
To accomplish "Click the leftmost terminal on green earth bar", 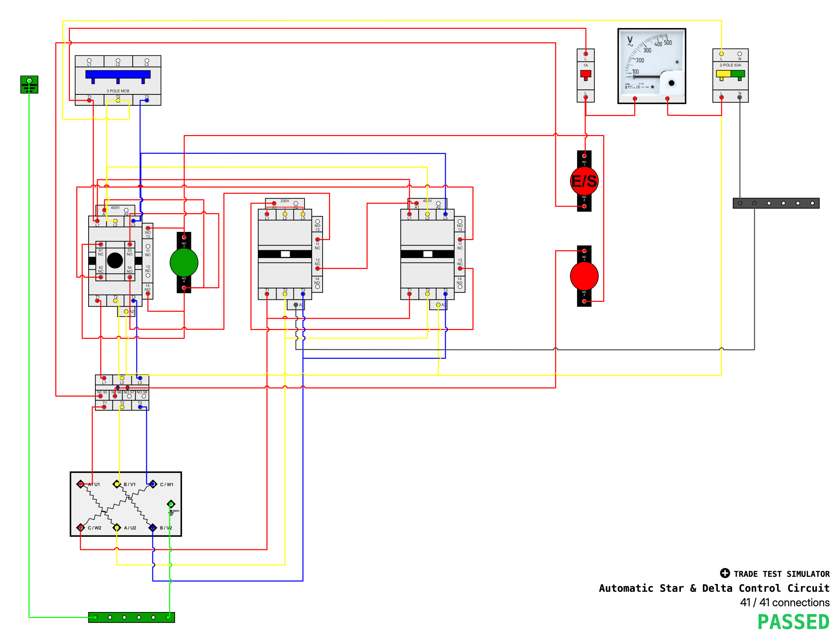I will coord(95,617).
